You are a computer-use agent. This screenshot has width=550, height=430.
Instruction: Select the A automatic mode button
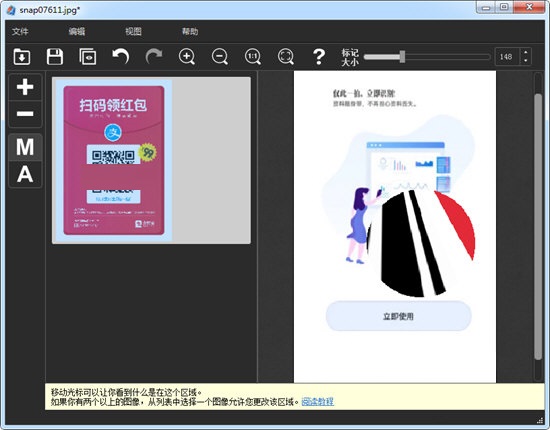25,174
